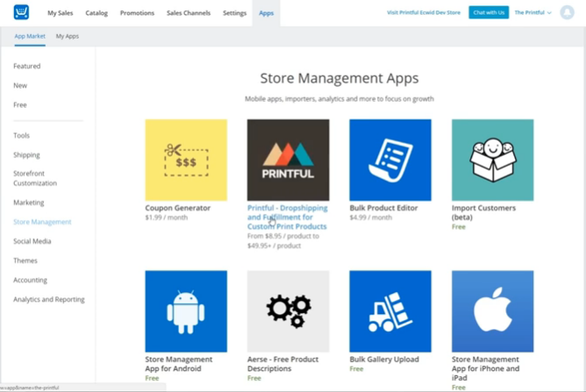Select the Apps top menu item
586x392 pixels.
[266, 13]
